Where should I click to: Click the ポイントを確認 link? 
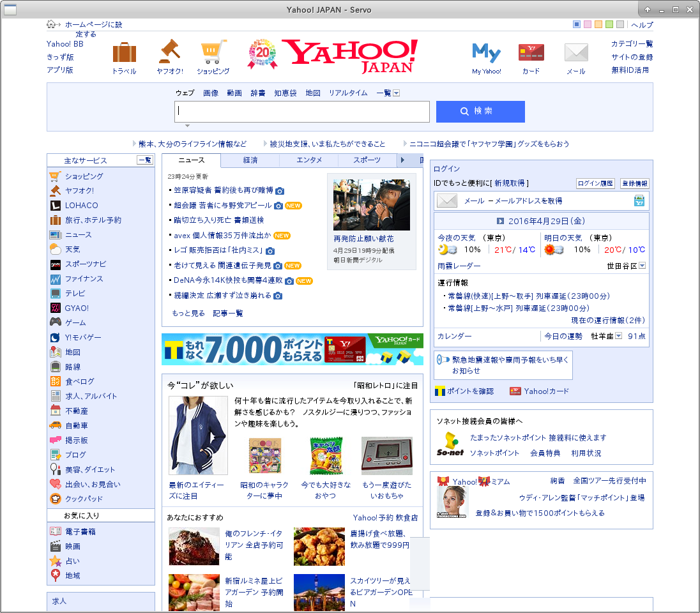(470, 391)
